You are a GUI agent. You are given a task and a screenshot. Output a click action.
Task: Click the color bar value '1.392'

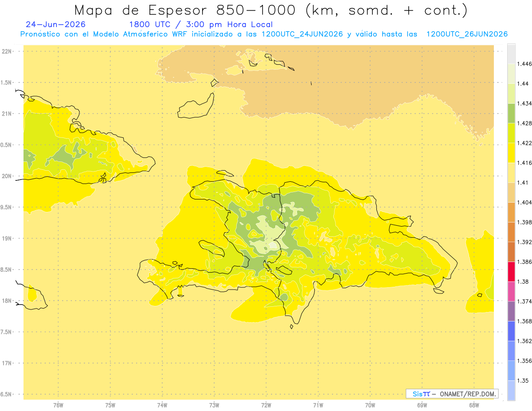[524, 242]
